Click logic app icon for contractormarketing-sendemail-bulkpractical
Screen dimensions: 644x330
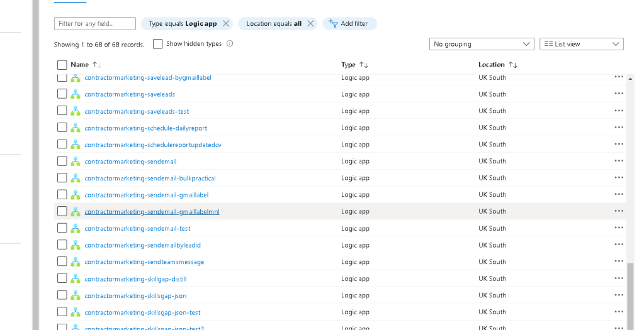tap(75, 179)
